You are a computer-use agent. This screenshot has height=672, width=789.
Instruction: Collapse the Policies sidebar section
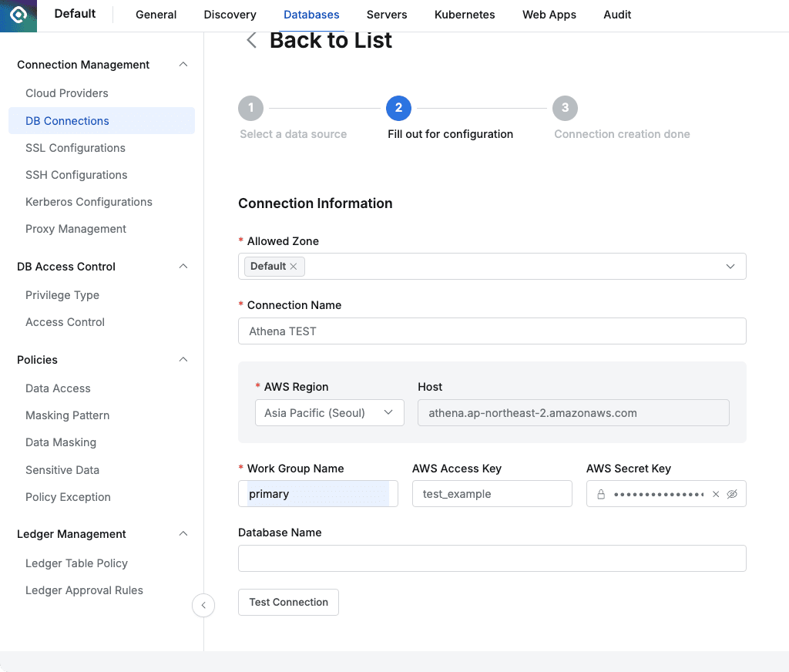coord(183,360)
